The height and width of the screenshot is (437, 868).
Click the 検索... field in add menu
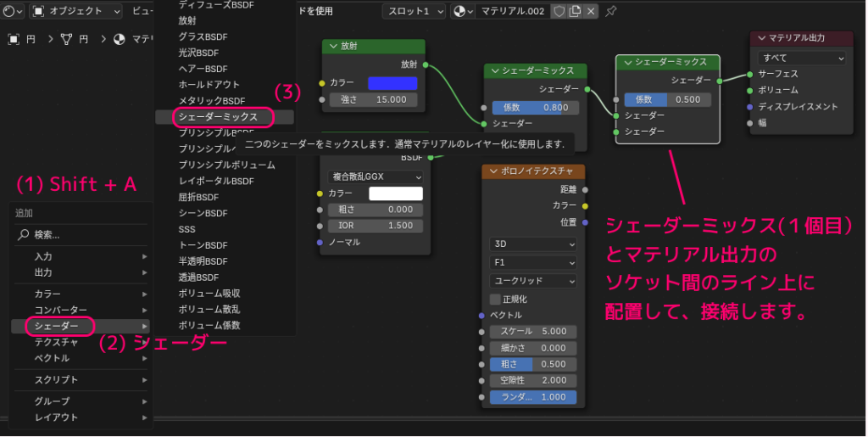pos(81,235)
